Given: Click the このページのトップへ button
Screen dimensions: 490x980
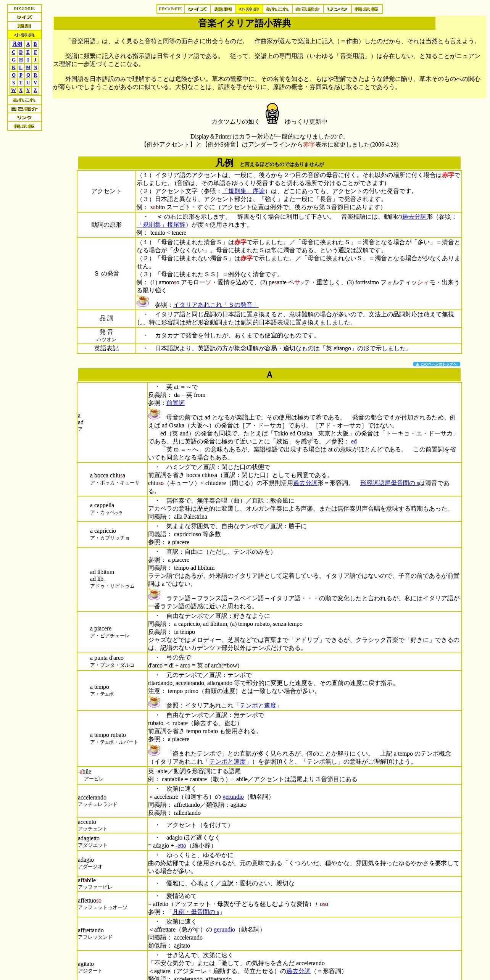Looking at the screenshot, I should tap(437, 364).
